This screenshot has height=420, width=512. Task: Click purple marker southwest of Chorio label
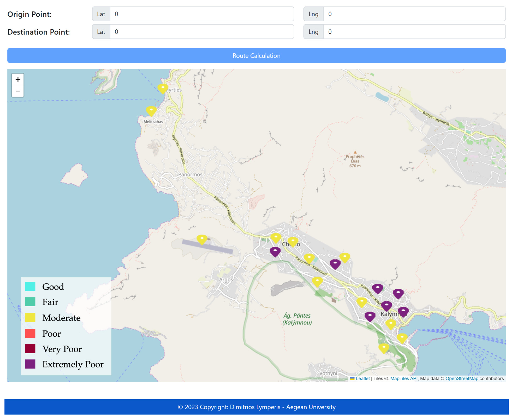[x=275, y=252]
